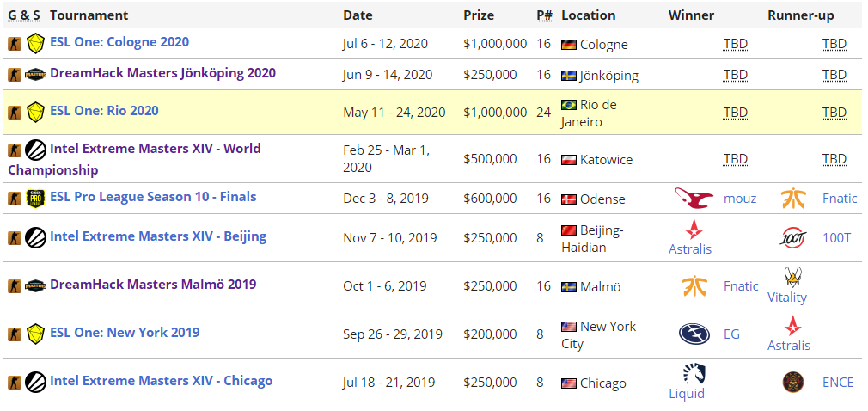This screenshot has height=411, width=868.
Task: Click the ENCE team logo
Action: click(x=792, y=382)
